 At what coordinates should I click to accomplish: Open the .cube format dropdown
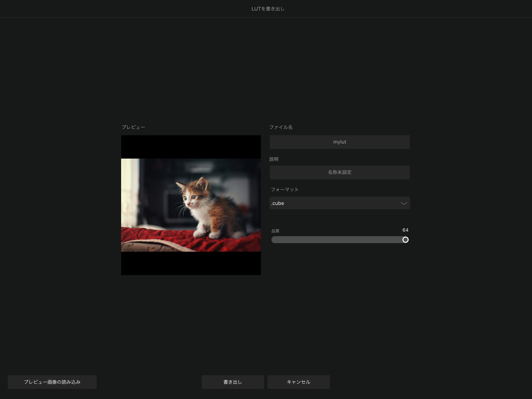[340, 203]
